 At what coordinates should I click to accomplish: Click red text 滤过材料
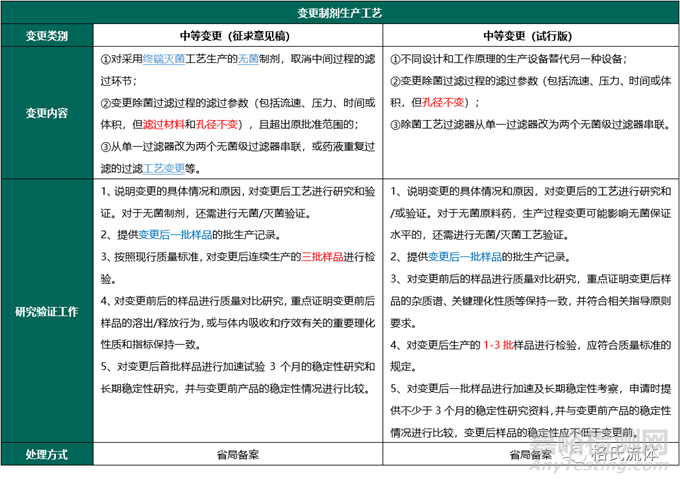[x=164, y=124]
